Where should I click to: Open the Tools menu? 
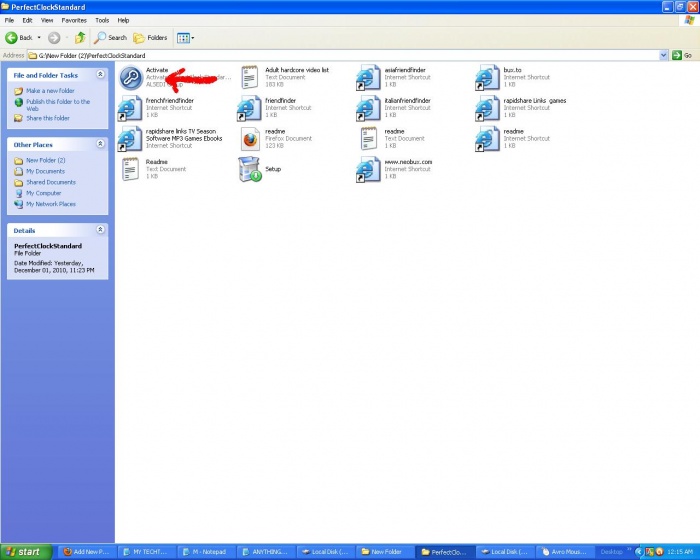(x=102, y=21)
